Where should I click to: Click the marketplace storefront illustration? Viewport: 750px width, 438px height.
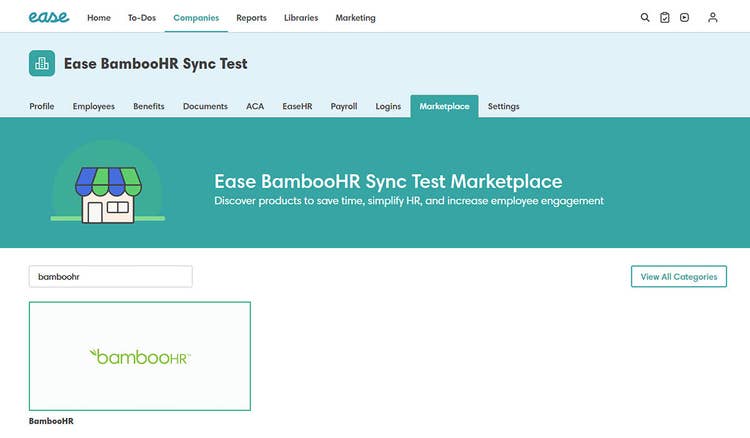(108, 183)
